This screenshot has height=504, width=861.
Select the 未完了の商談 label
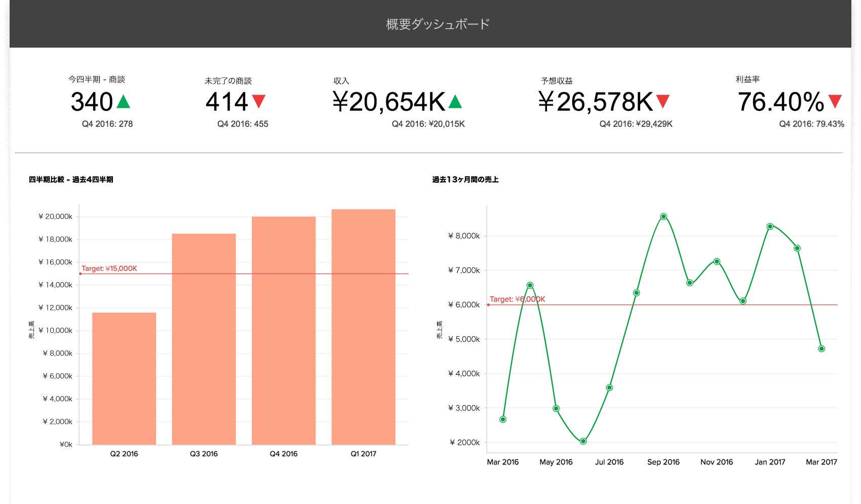click(228, 81)
